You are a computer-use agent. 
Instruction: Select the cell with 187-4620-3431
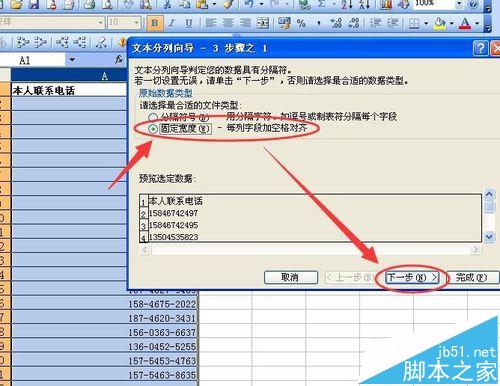pos(105,318)
